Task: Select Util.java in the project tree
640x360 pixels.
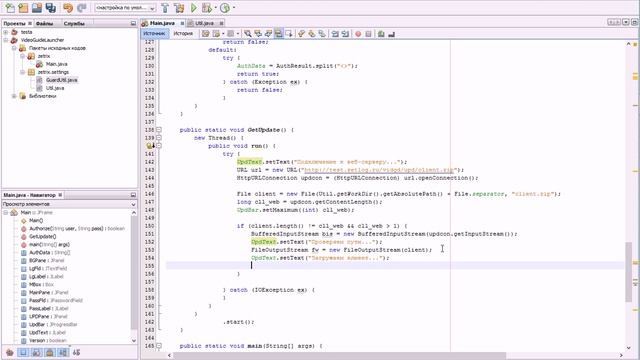Action: [55, 88]
